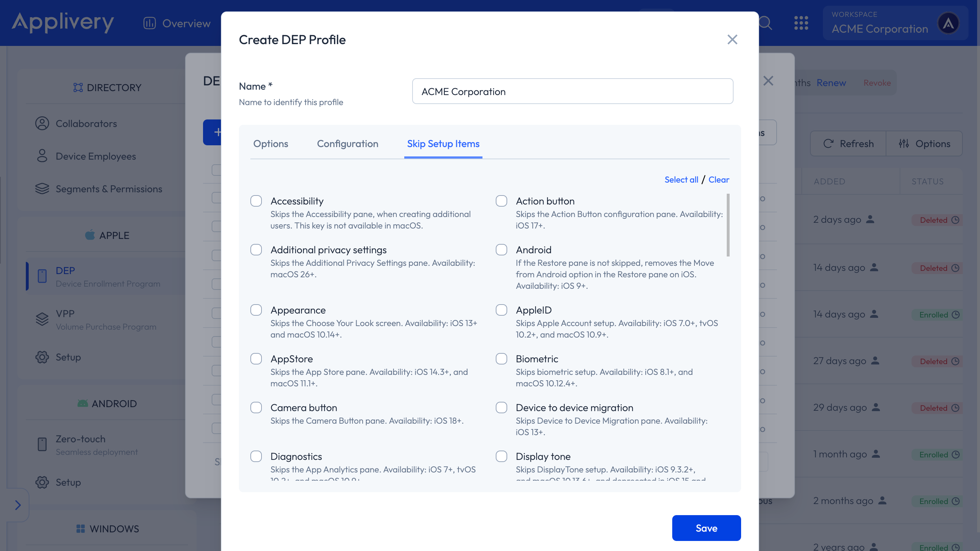The height and width of the screenshot is (551, 980).
Task: Open Zero-touch device icon
Action: click(x=42, y=444)
